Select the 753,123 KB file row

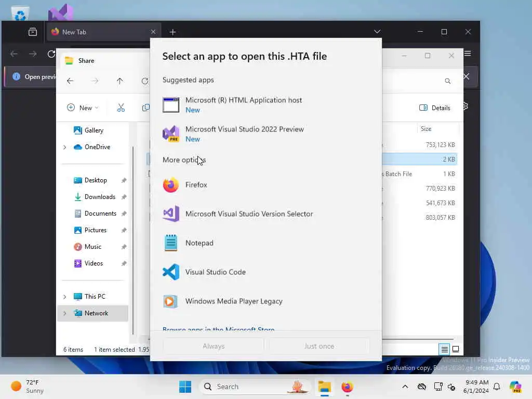[419, 145]
